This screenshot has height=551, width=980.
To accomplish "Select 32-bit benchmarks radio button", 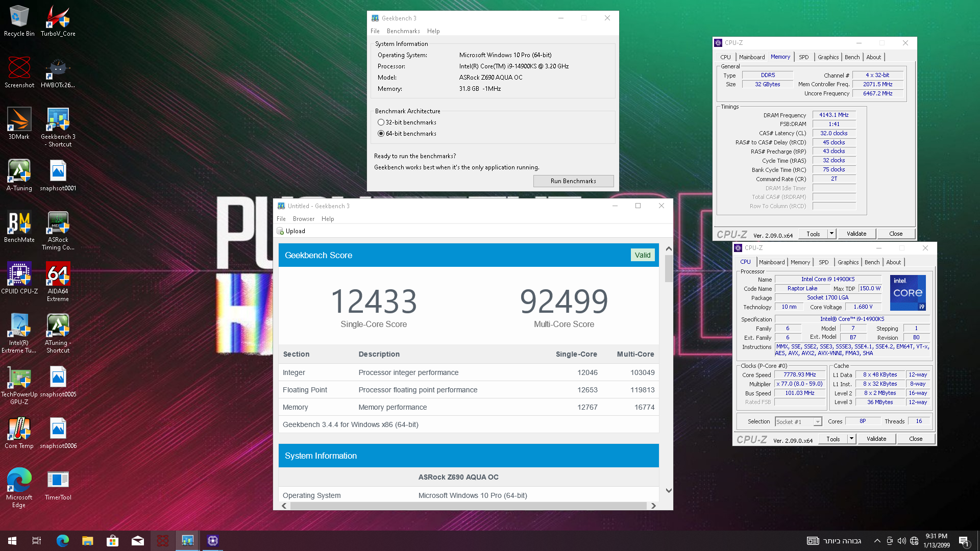I will tap(381, 122).
